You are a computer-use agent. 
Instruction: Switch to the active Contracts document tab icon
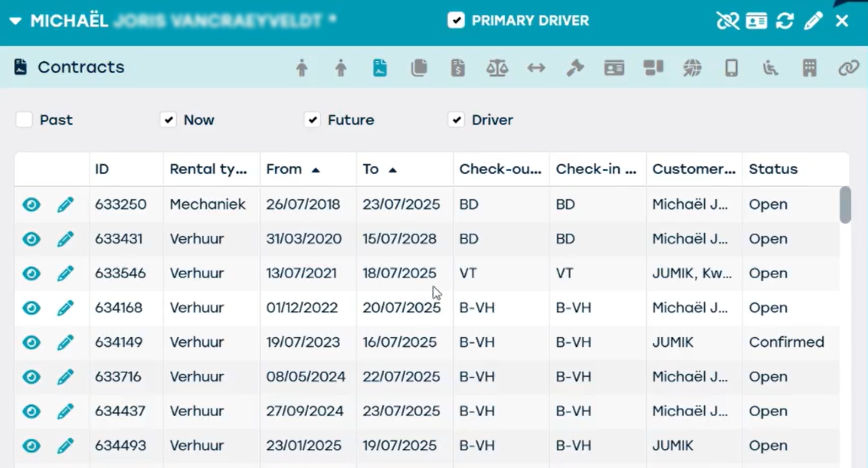point(380,68)
